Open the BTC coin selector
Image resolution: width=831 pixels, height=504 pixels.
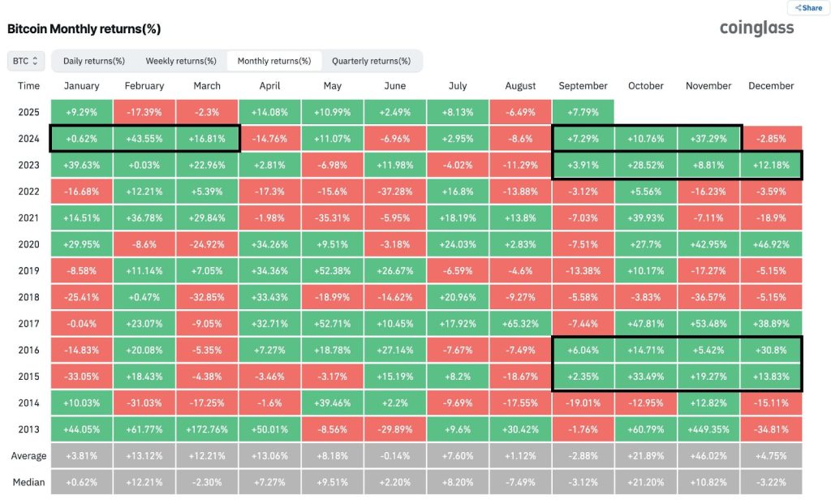(x=24, y=60)
